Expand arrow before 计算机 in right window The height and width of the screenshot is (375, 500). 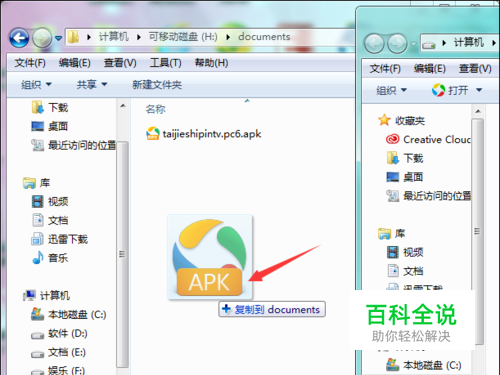pos(444,43)
